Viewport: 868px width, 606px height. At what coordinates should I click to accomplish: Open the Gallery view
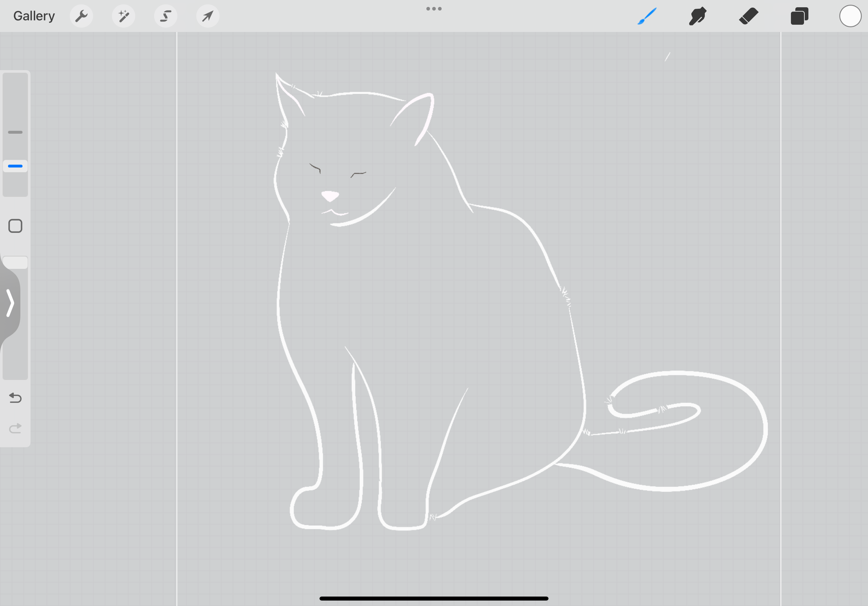(34, 16)
